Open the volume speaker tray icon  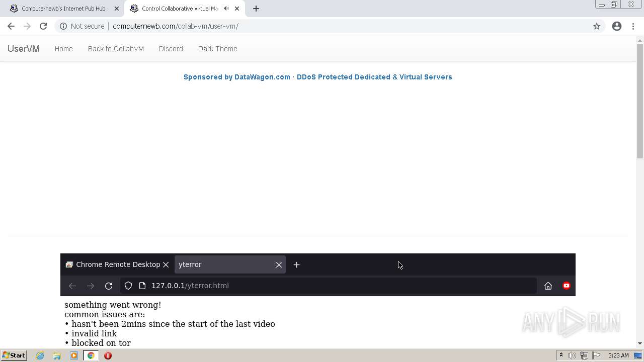572,355
